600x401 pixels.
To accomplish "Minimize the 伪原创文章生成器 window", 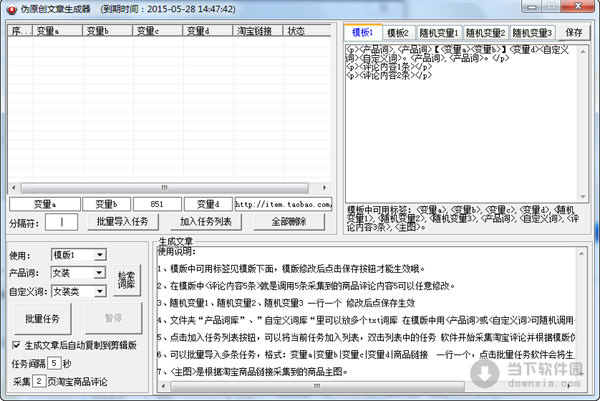I will (x=532, y=7).
